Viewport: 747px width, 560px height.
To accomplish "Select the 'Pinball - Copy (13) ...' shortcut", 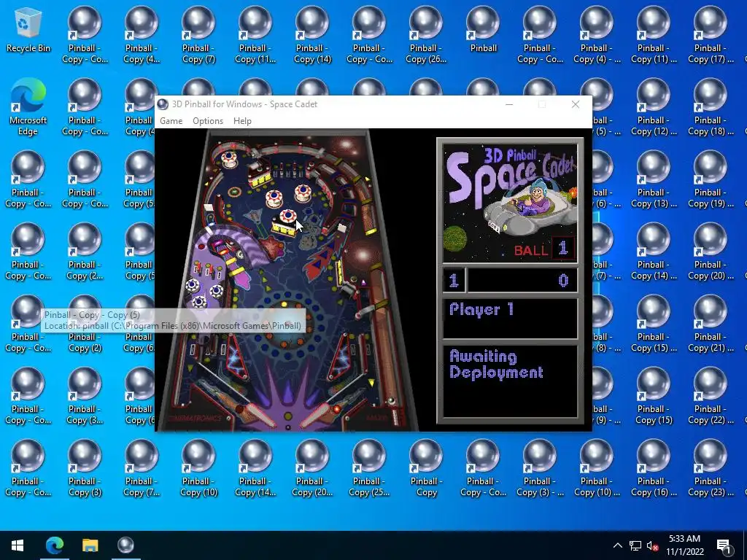I will (x=654, y=180).
